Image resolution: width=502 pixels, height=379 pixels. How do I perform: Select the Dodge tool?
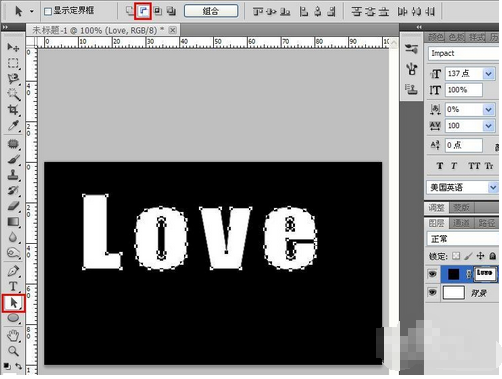13,253
